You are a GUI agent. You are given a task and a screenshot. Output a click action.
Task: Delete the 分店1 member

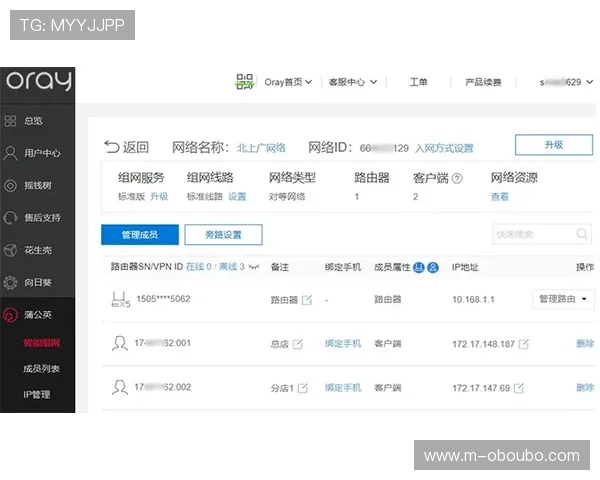[585, 387]
